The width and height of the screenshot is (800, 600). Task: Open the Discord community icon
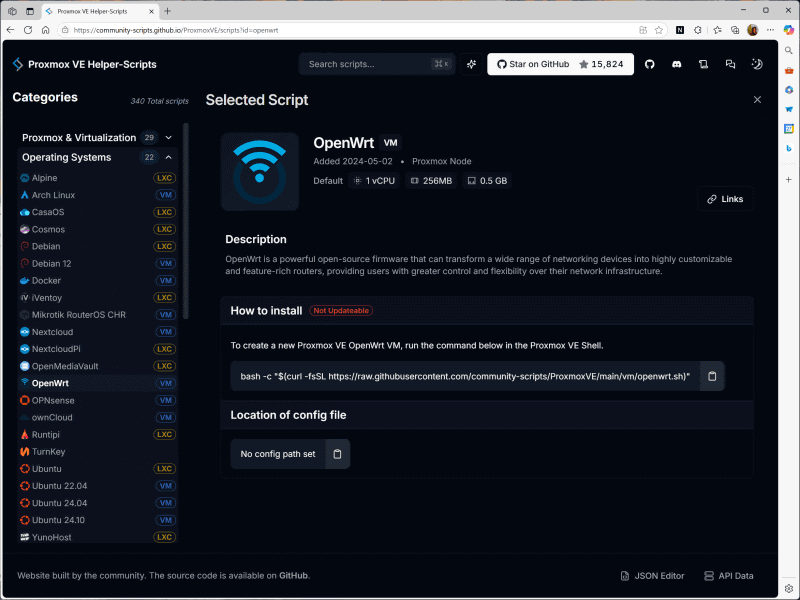[x=676, y=64]
